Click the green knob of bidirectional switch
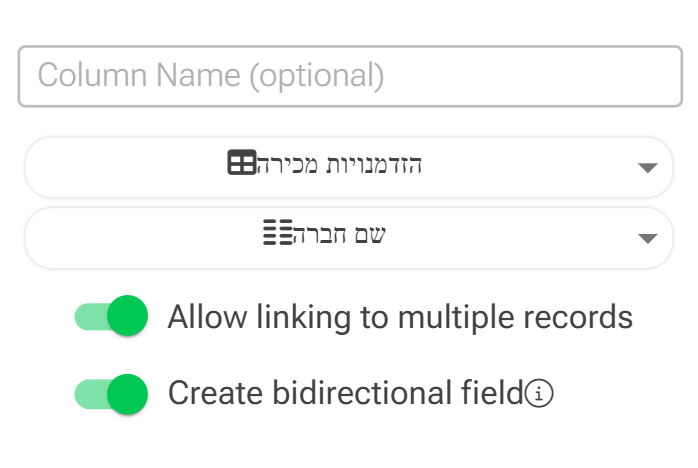The width and height of the screenshot is (698, 468). click(127, 394)
